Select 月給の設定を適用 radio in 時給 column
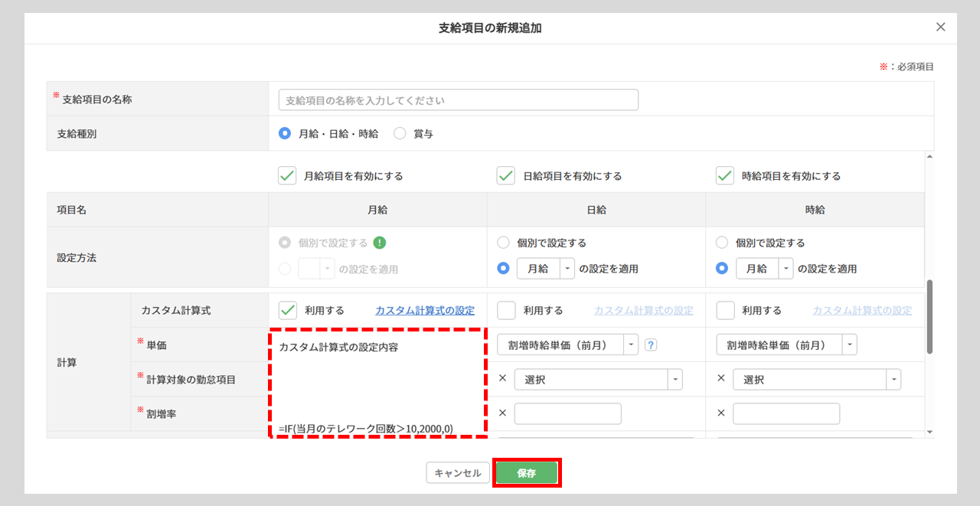This screenshot has height=506, width=980. tap(722, 269)
